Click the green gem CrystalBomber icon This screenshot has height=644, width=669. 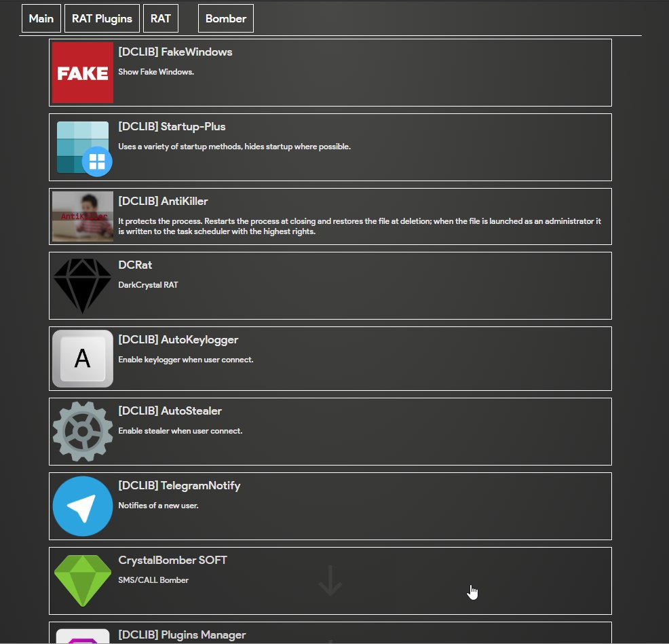(x=83, y=581)
